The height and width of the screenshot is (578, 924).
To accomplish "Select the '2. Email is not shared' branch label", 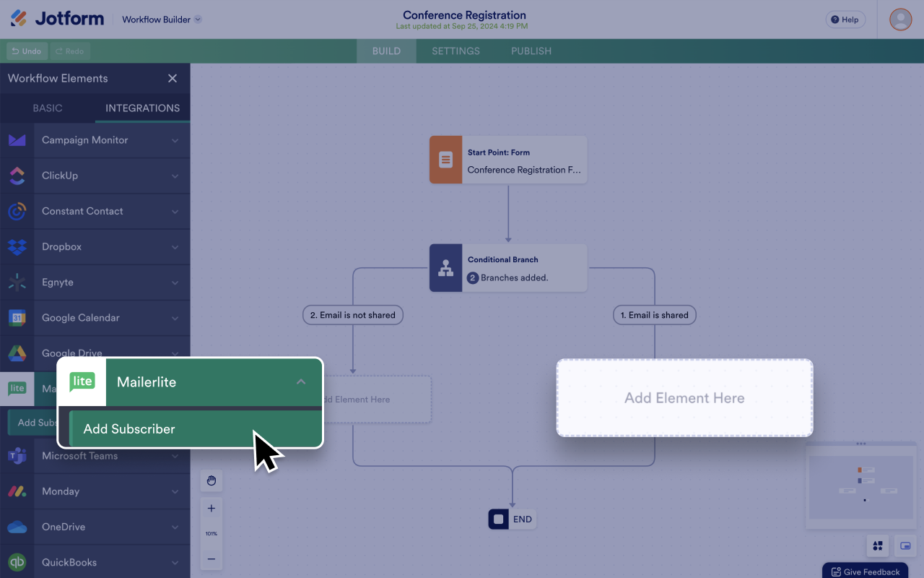I will coord(353,315).
